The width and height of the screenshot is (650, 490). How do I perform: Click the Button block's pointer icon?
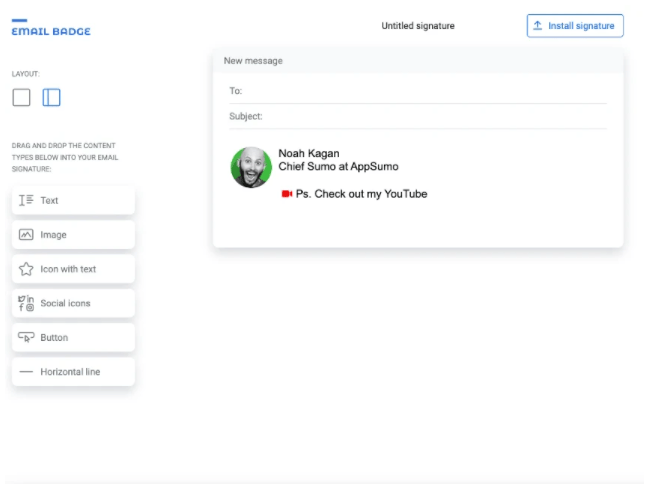tap(26, 337)
